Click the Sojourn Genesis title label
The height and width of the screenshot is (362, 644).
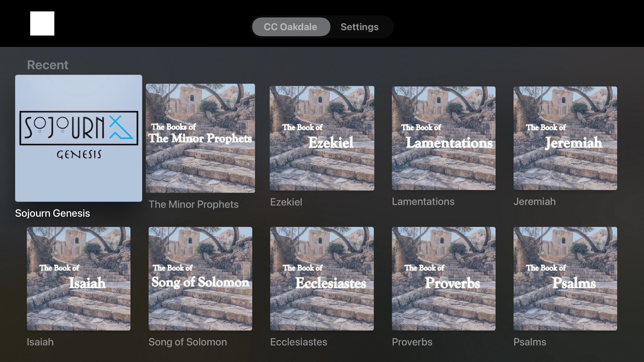coord(53,213)
